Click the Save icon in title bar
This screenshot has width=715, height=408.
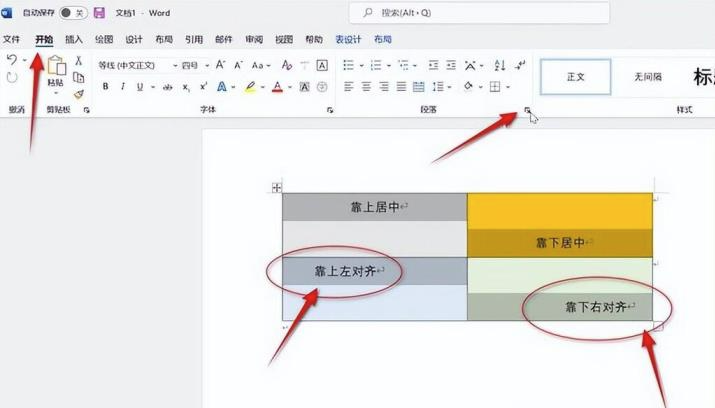pos(99,13)
